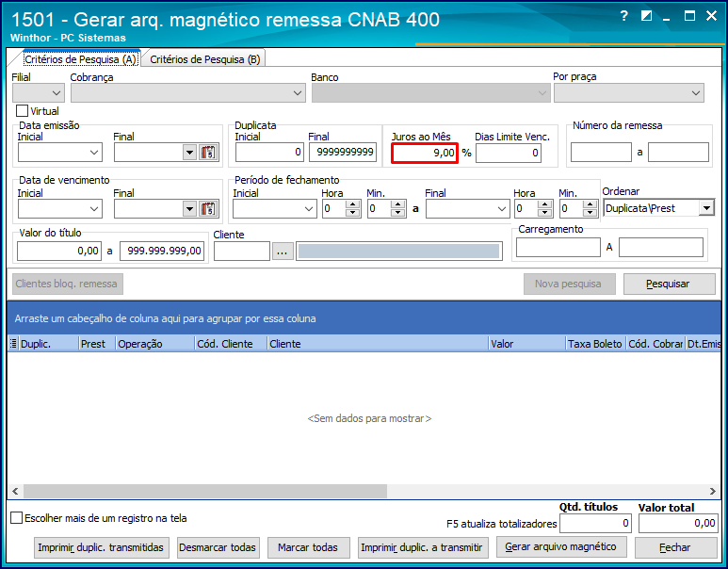728x569 pixels.
Task: Enable the Virtual checkbox
Action: pos(22,111)
